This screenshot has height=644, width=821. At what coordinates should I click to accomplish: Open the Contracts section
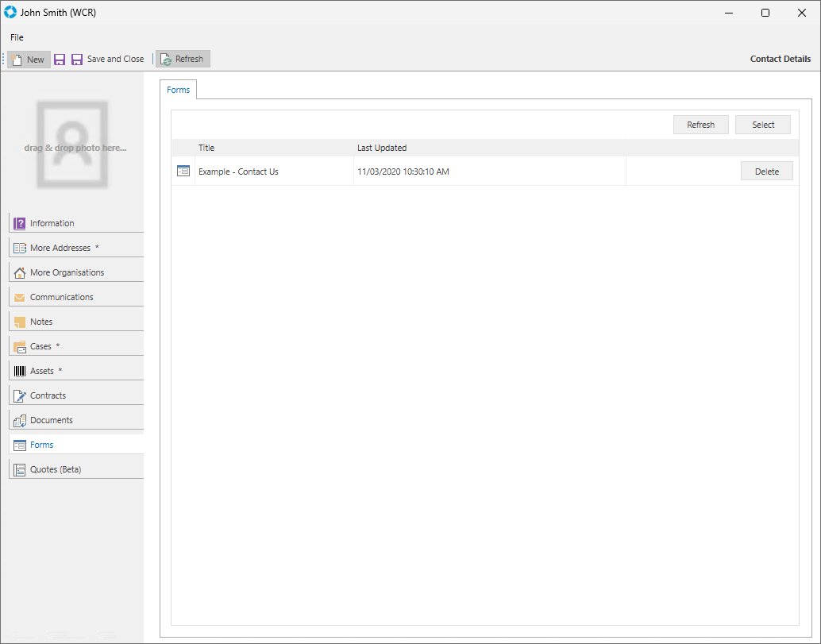point(48,395)
